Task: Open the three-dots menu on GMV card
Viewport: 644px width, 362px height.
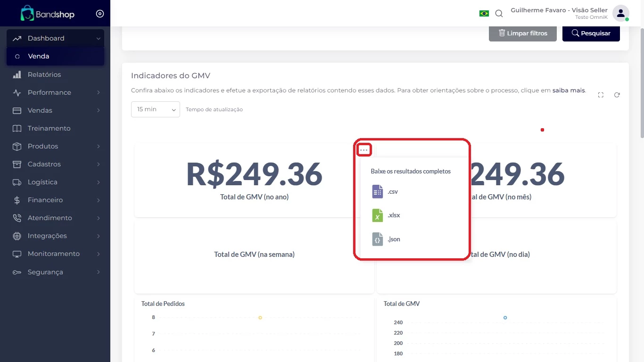Action: 364,150
